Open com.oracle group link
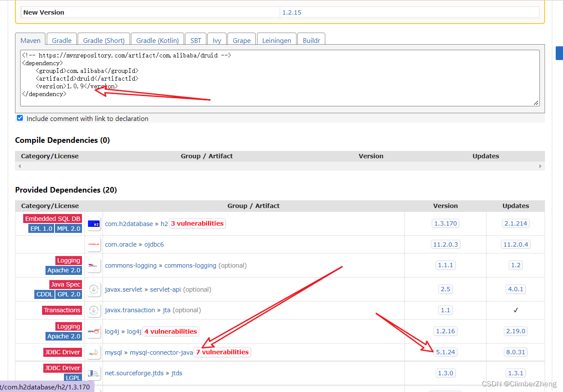 [121, 244]
